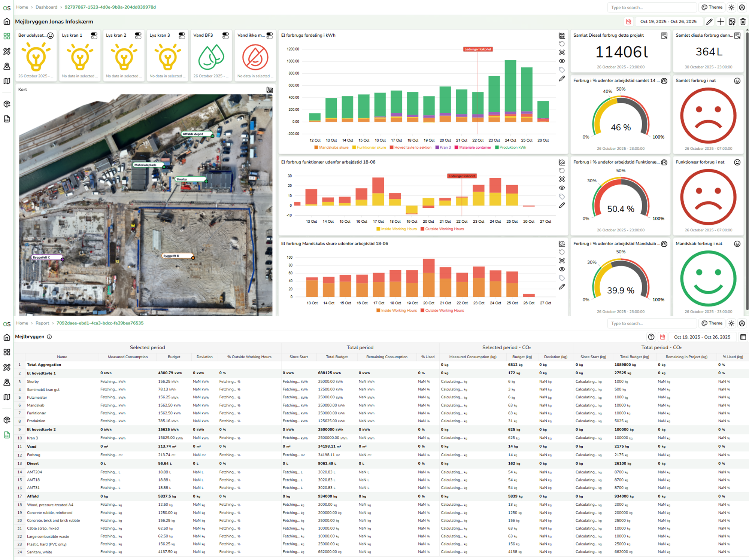Click the help question mark icon in report

point(651,337)
